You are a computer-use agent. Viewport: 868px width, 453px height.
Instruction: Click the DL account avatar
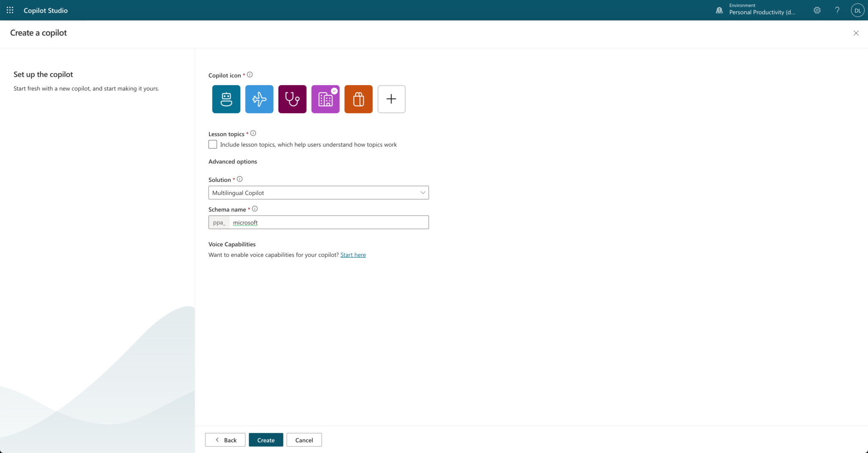tap(857, 10)
